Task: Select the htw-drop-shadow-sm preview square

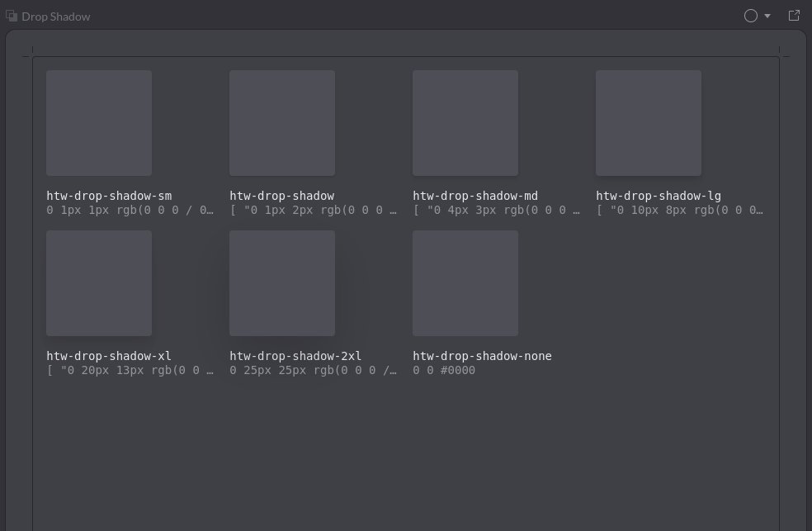Action: 99,123
